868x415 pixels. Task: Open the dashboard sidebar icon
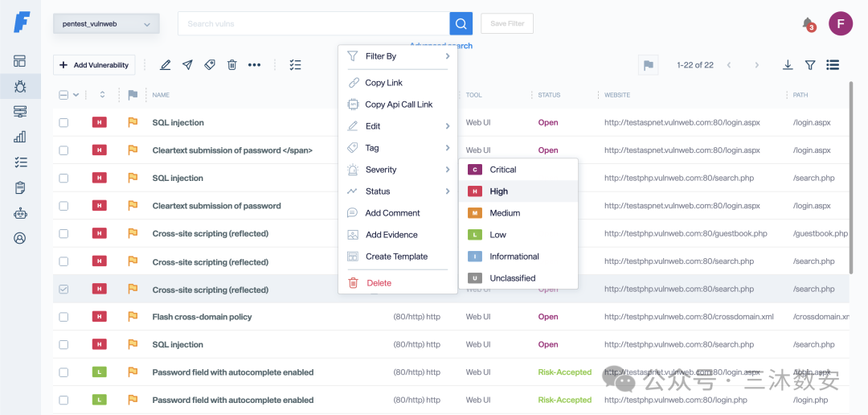point(20,61)
